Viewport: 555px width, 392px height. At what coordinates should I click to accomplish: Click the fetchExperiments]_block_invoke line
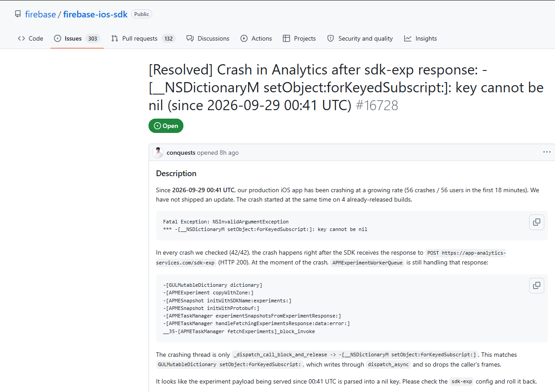tap(239, 332)
